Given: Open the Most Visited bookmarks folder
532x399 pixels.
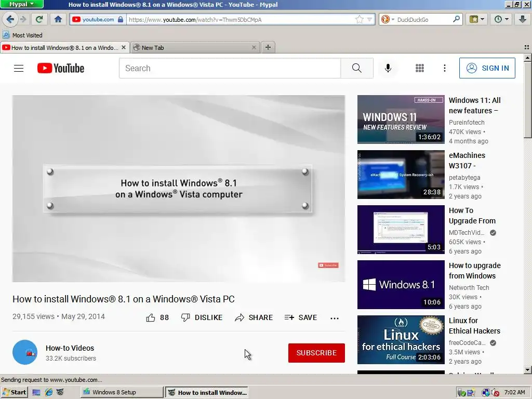Looking at the screenshot, I should point(22,35).
